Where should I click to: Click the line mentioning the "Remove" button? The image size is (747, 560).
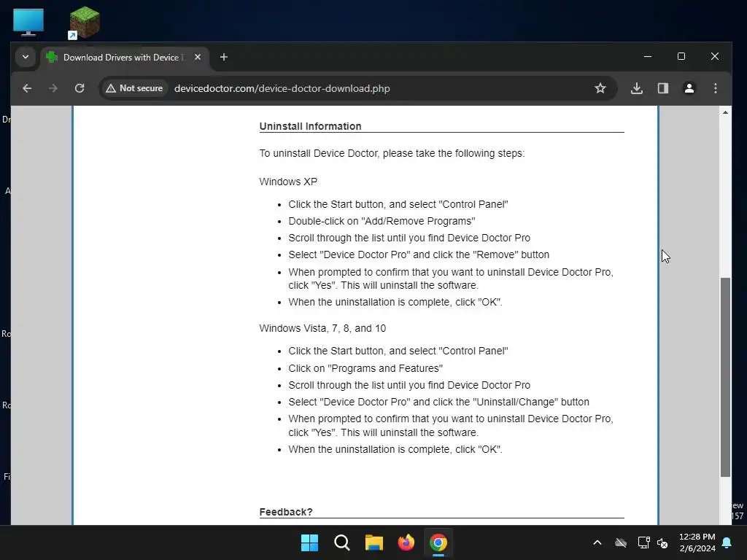point(419,254)
